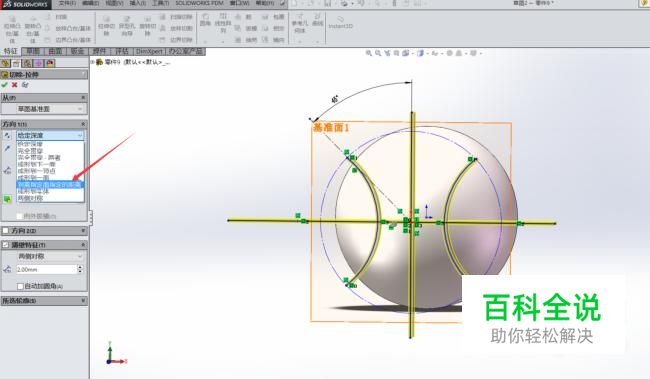Screen dimensions: 650x379
Task: Click Zoom to Fit in heads-up view toolbar
Action: (x=369, y=53)
